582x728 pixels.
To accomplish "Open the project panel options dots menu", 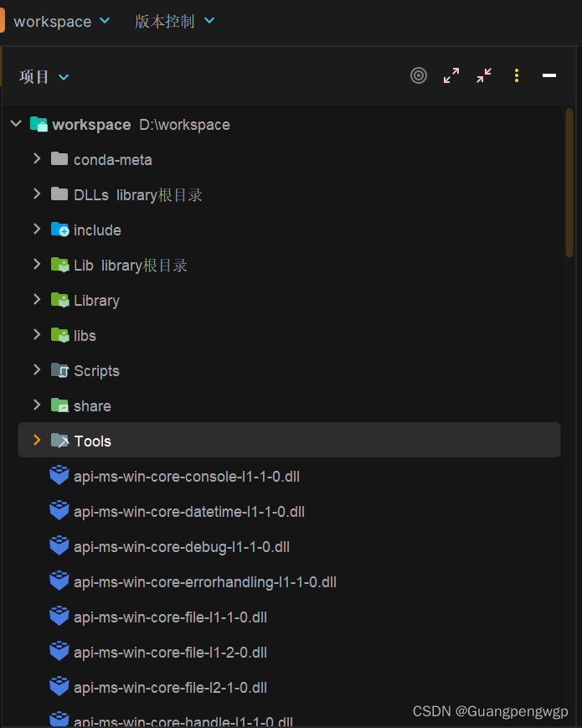I will pos(516,75).
